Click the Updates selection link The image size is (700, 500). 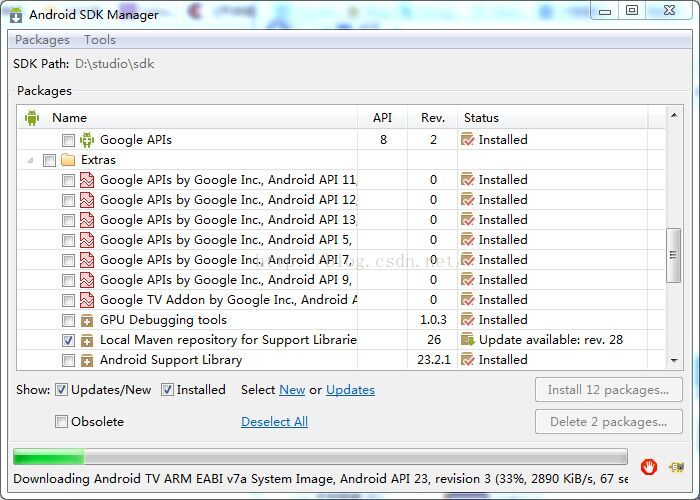click(350, 390)
